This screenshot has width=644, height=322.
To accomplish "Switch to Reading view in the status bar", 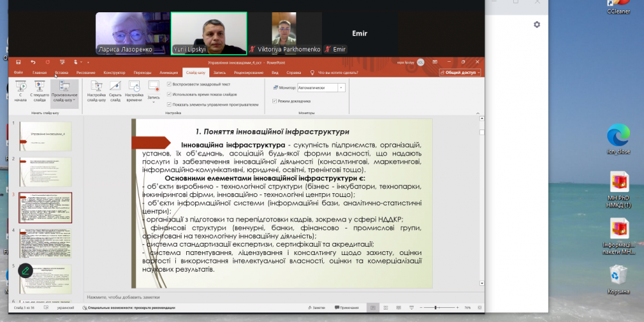I will coord(398,308).
